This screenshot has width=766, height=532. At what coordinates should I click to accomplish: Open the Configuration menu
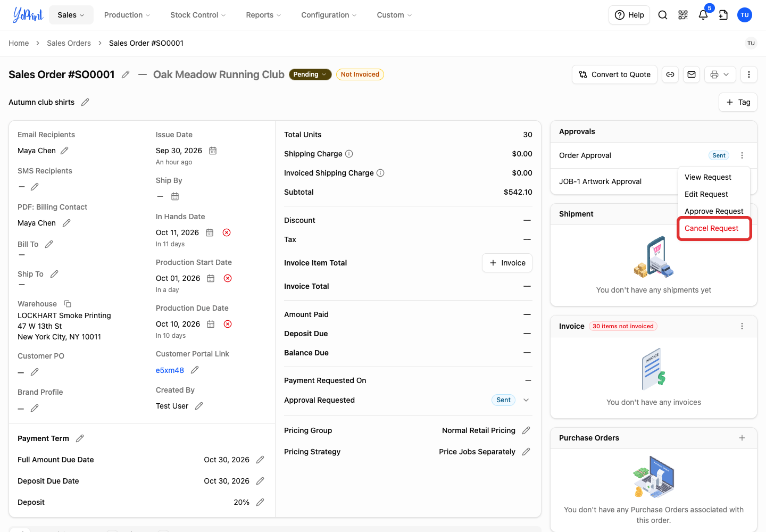pos(329,15)
